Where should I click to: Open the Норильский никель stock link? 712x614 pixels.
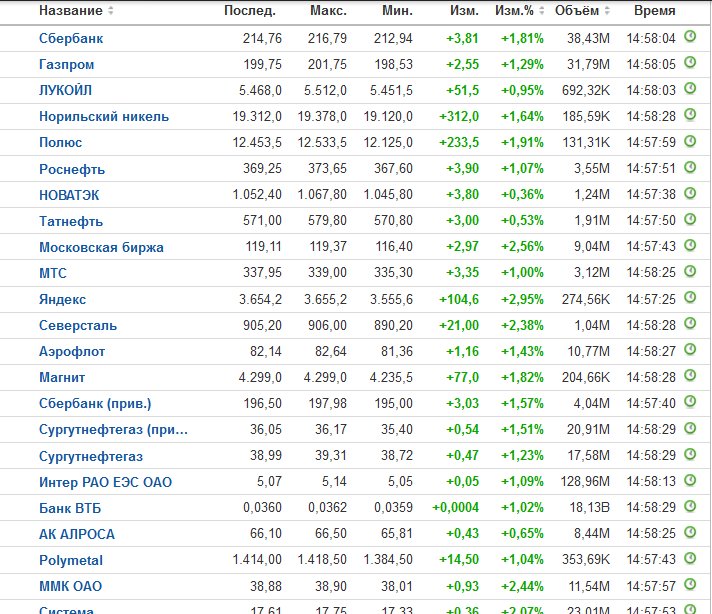tap(104, 117)
